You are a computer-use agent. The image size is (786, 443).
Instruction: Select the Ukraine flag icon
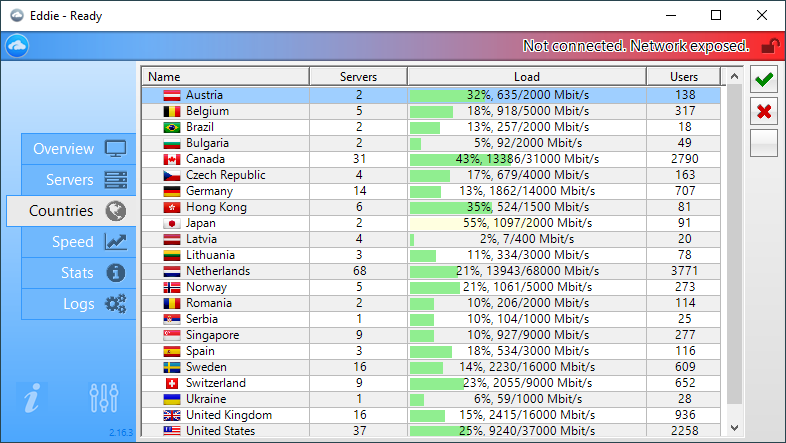click(x=171, y=399)
